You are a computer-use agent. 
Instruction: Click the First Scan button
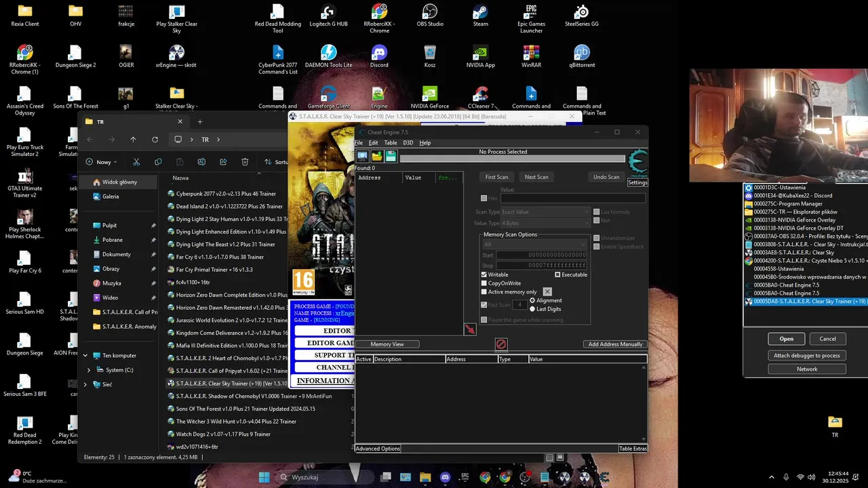[x=496, y=177]
